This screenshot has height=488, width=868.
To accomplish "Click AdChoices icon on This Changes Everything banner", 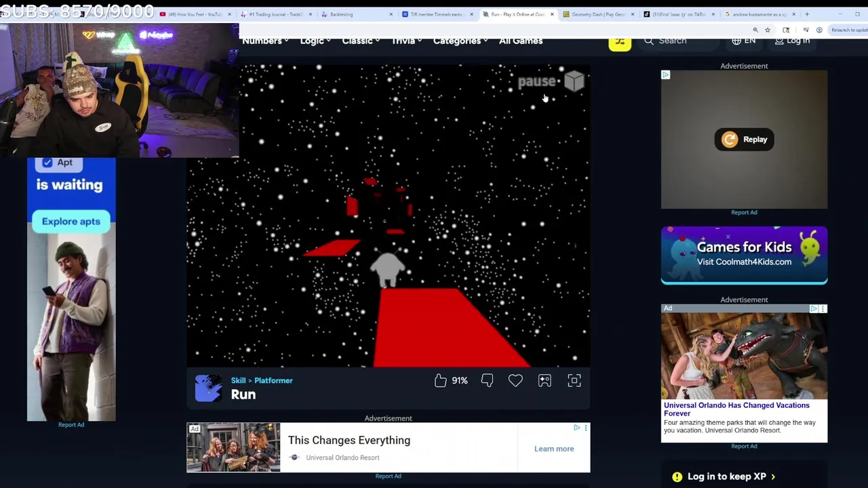I will 577,428.
